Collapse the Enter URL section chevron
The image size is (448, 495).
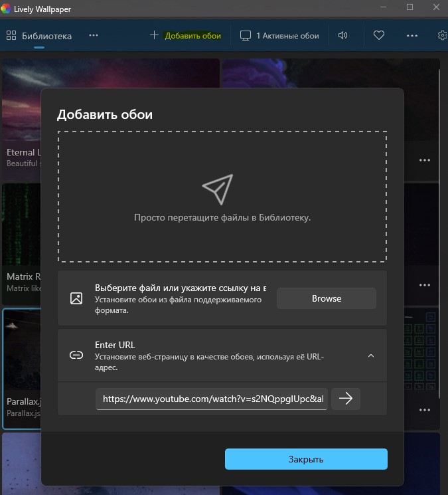(x=371, y=355)
